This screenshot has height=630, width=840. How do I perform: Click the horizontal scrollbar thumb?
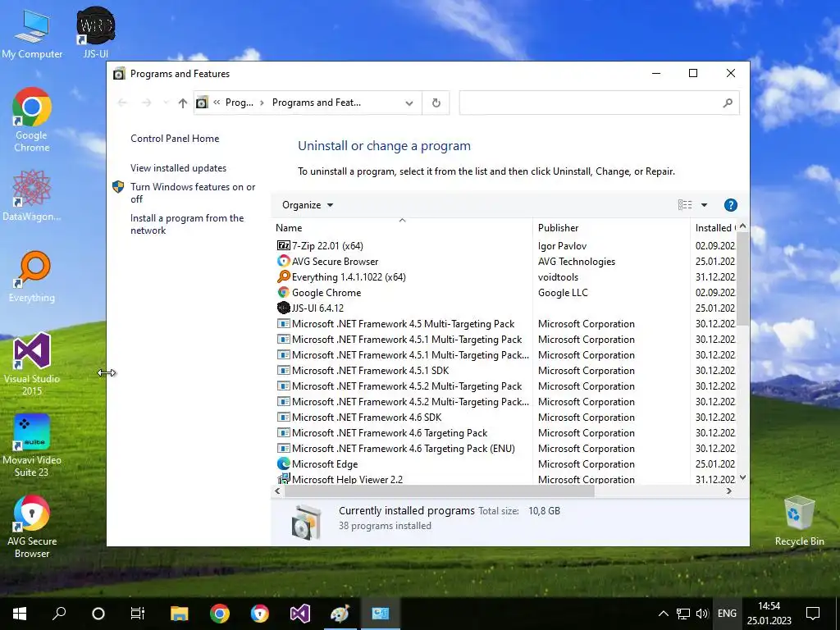point(439,491)
